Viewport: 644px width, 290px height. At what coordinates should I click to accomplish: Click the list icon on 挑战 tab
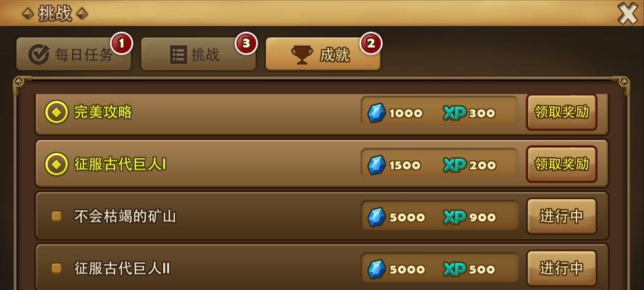178,54
